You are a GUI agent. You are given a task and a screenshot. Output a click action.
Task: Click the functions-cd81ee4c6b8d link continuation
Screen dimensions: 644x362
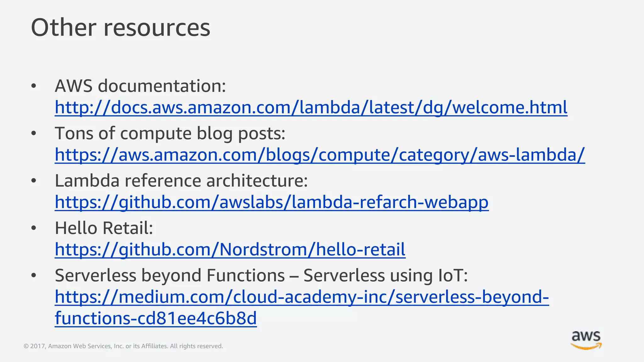(x=156, y=318)
